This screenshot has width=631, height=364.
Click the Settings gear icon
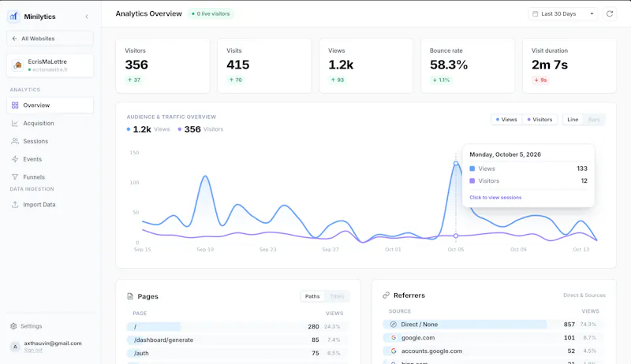point(13,326)
